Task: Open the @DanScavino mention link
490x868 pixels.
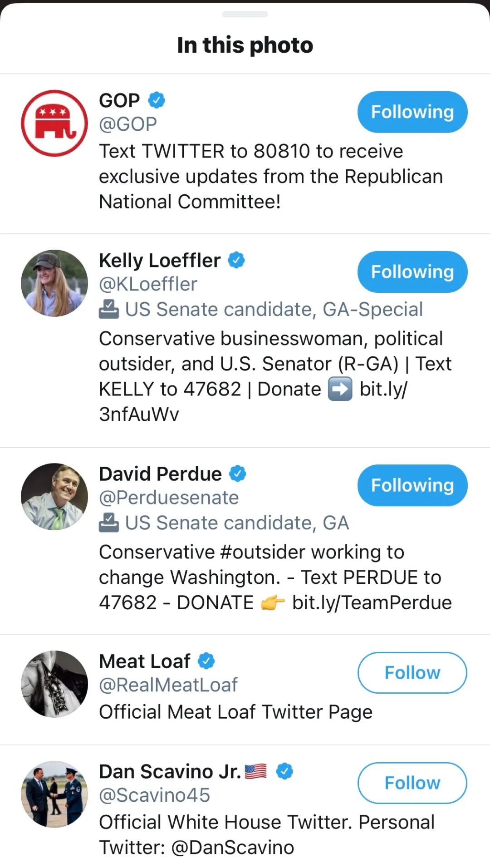Action: pyautogui.click(x=233, y=848)
